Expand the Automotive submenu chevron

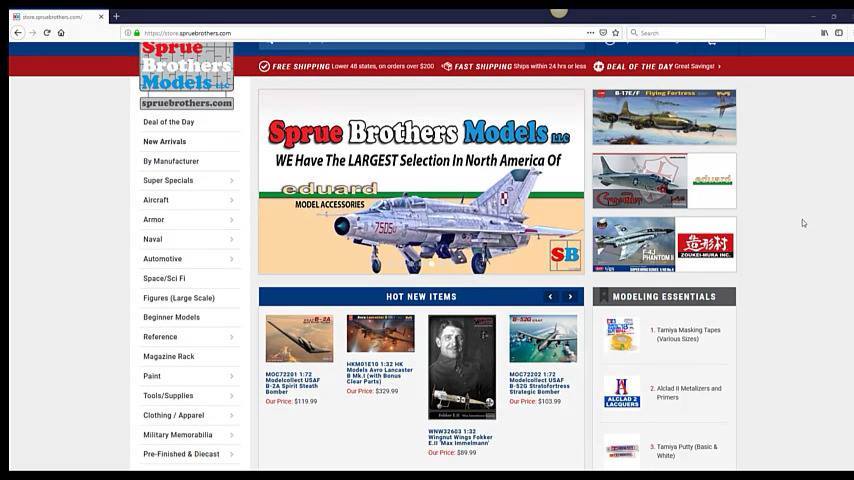231,259
